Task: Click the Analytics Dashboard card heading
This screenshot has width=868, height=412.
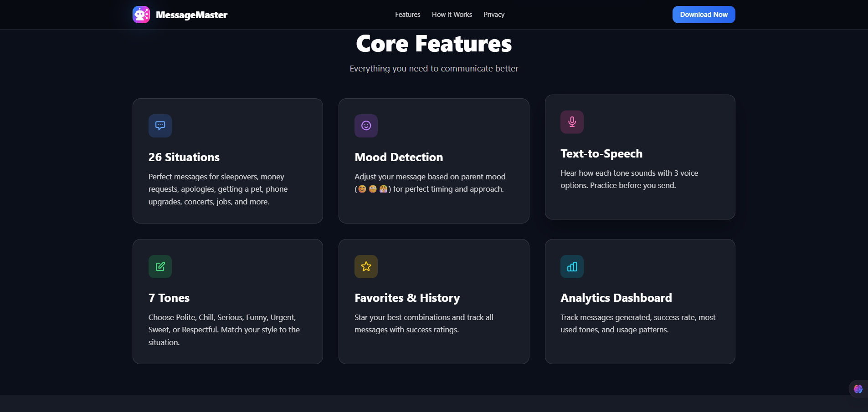Action: click(x=616, y=298)
